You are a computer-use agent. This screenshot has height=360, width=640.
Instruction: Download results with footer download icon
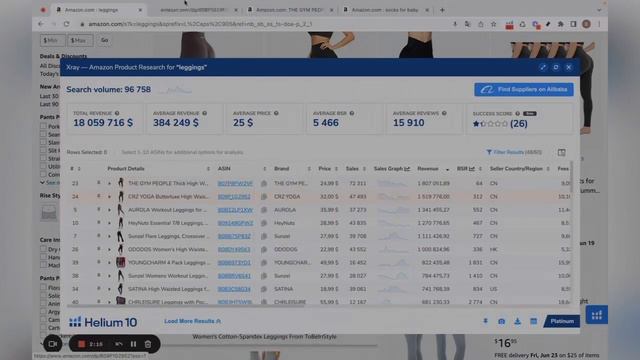point(518,322)
